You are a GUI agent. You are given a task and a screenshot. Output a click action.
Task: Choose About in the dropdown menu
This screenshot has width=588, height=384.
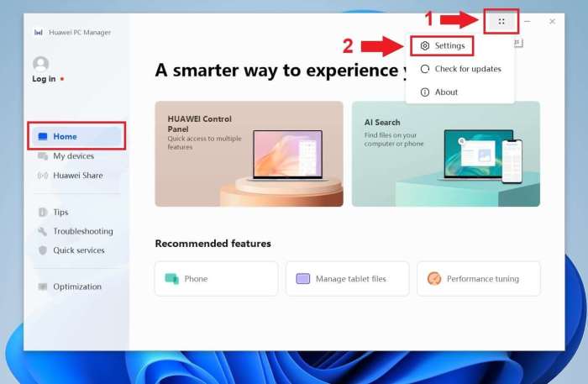click(x=446, y=92)
